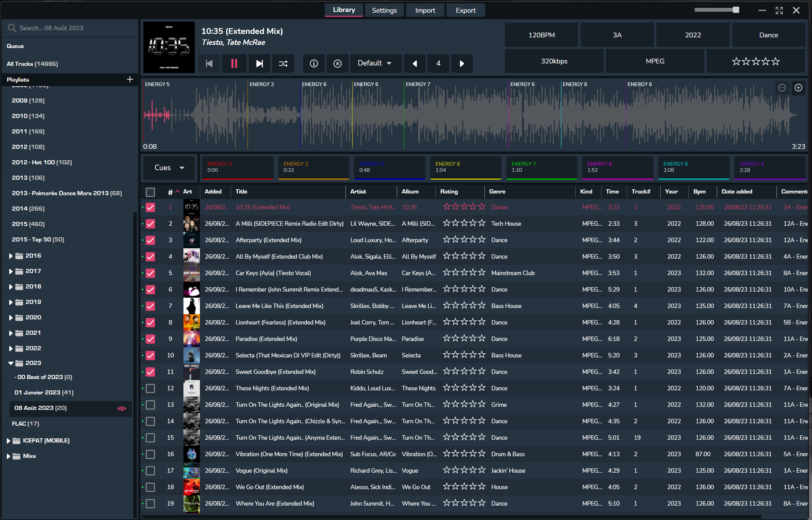Open the Export tab
Viewport: 812px width, 520px height.
click(x=465, y=10)
